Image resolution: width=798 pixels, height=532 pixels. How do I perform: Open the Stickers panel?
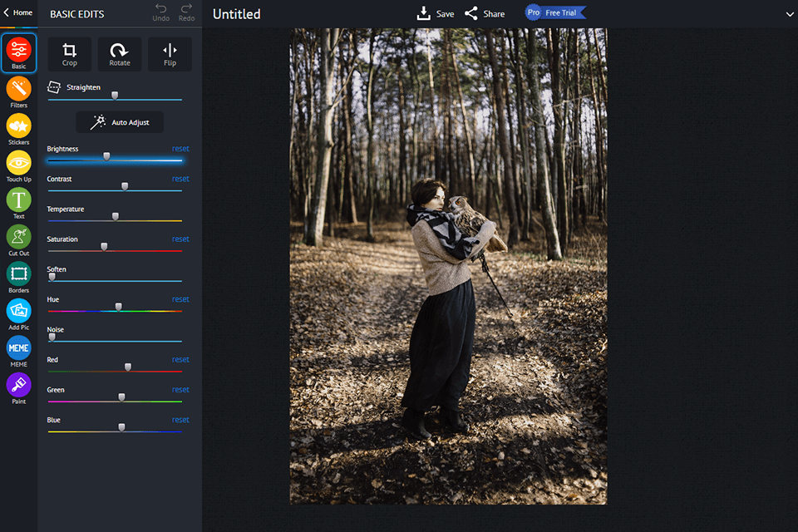pyautogui.click(x=18, y=126)
